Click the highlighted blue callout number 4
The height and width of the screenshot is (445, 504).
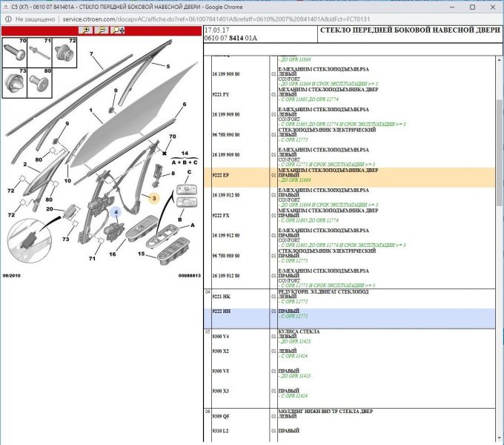116,212
